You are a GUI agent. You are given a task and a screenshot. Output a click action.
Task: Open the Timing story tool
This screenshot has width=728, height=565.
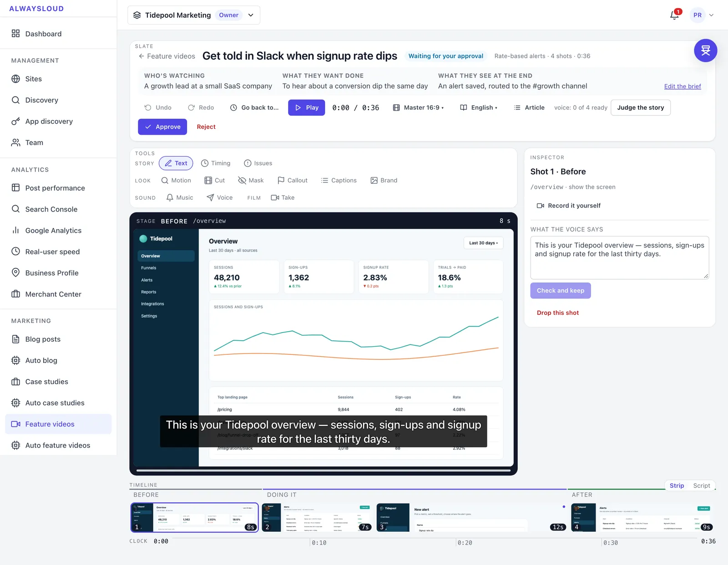(216, 163)
